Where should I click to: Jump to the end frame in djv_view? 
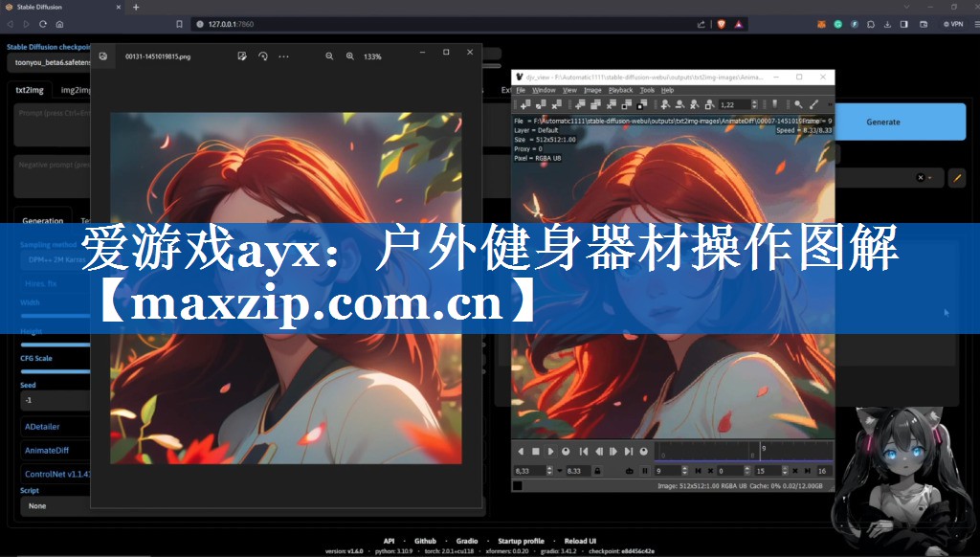628,452
